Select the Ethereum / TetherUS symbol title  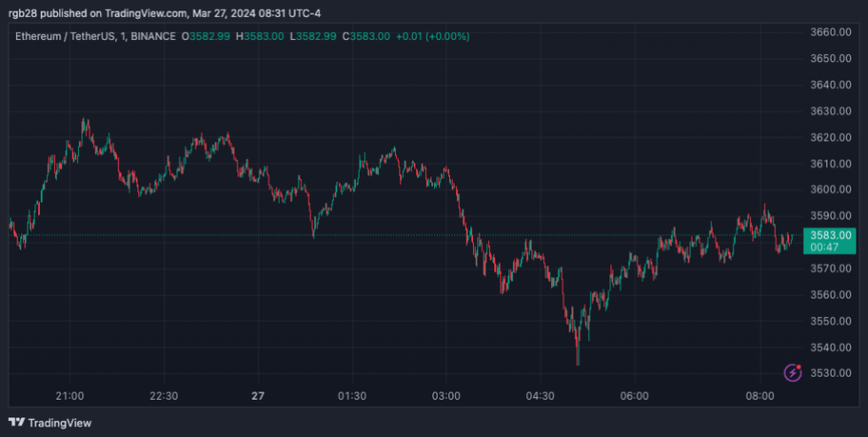(64, 36)
